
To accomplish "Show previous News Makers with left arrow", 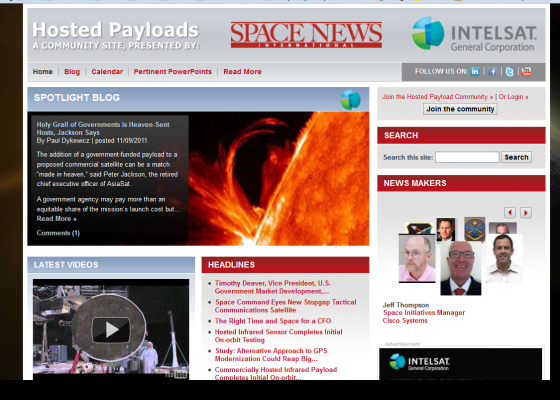I will tap(510, 212).
